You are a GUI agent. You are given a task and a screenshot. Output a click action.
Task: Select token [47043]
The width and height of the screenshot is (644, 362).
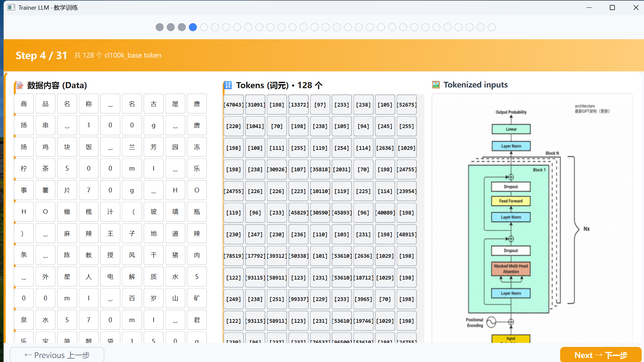point(233,105)
